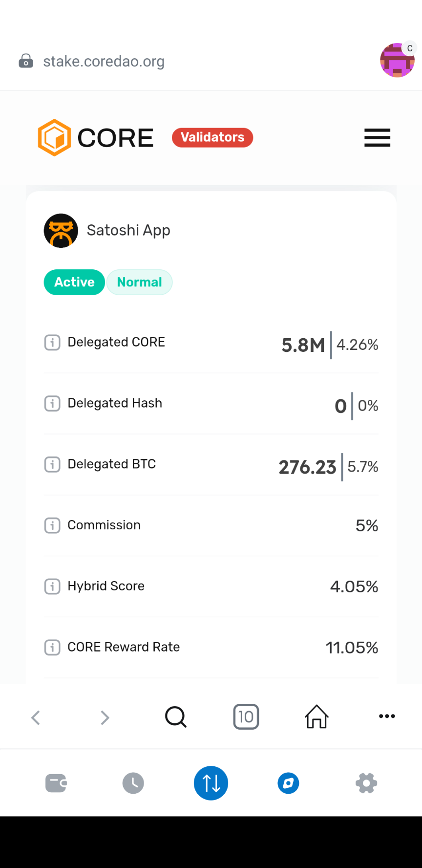Viewport: 422px width, 868px height.
Task: Tap the Validators red badge
Action: point(212,137)
